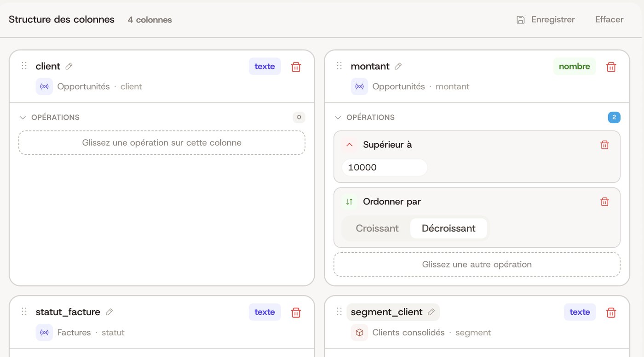This screenshot has width=644, height=357.
Task: Click the nombre type badge on montant
Action: 574,66
